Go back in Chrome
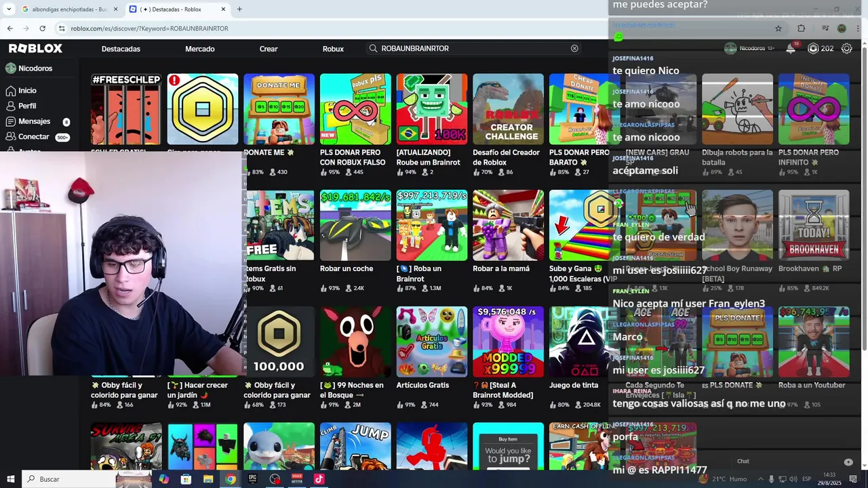The image size is (868, 488). [9, 28]
